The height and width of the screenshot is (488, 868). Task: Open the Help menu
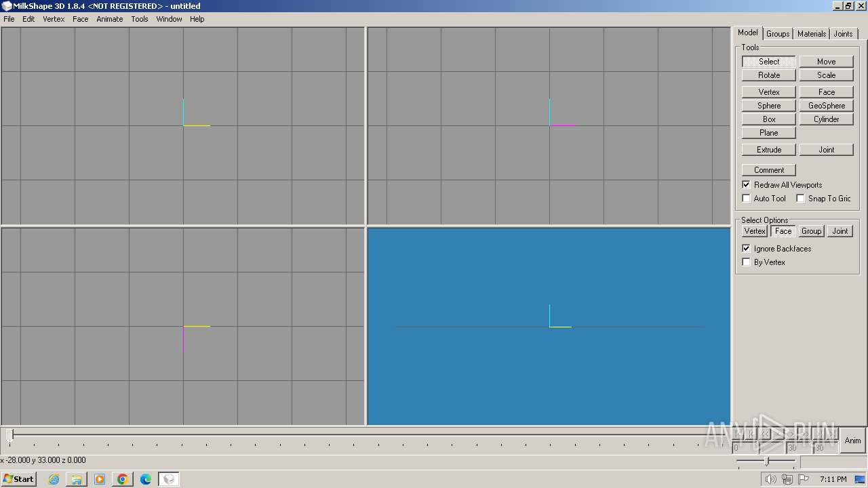pos(197,19)
